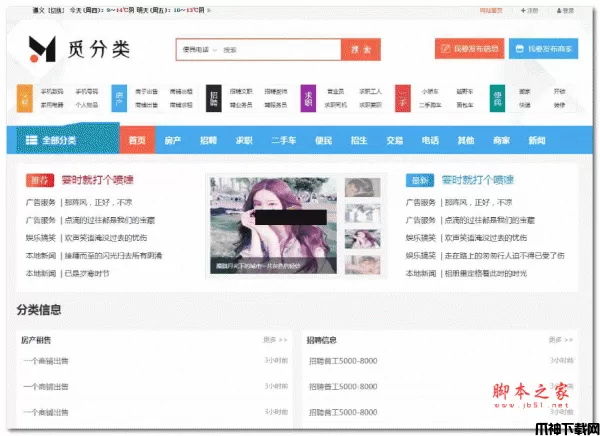Open article 相册里定格着此时的时光
Screen dimensions: 600x436
[486, 273]
